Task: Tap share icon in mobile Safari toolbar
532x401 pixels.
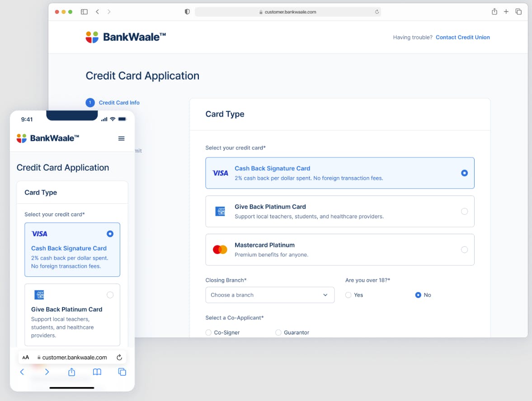Action: point(71,372)
